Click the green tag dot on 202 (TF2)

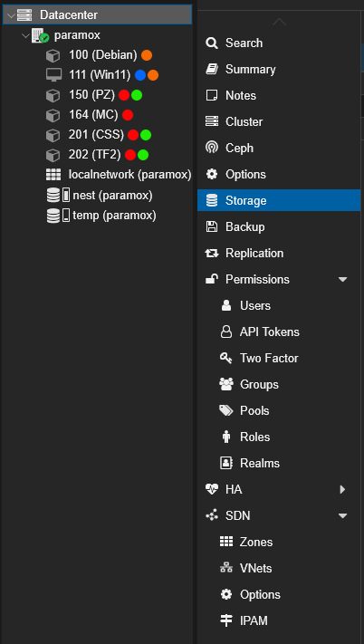tap(143, 155)
